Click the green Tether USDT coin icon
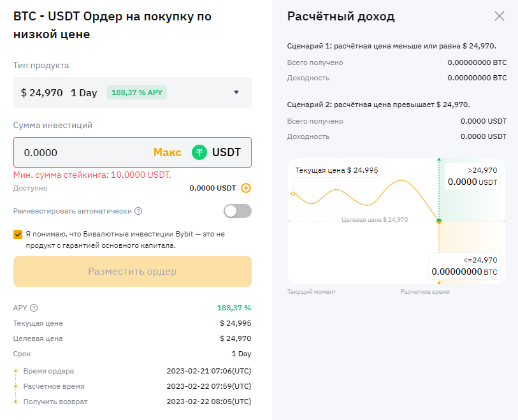 click(199, 152)
